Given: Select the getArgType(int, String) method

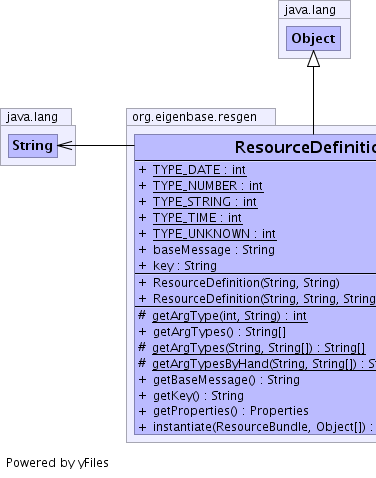Looking at the screenshot, I should [230, 316].
